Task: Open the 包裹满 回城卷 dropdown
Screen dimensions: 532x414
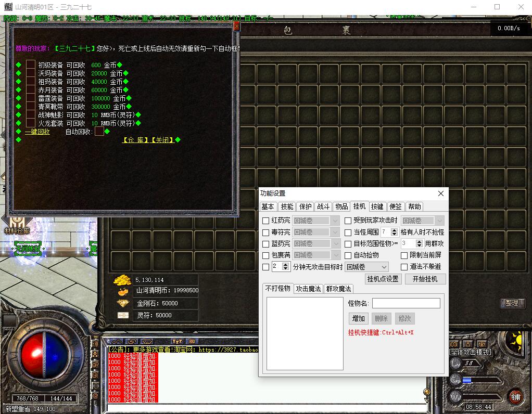Action: click(316, 255)
